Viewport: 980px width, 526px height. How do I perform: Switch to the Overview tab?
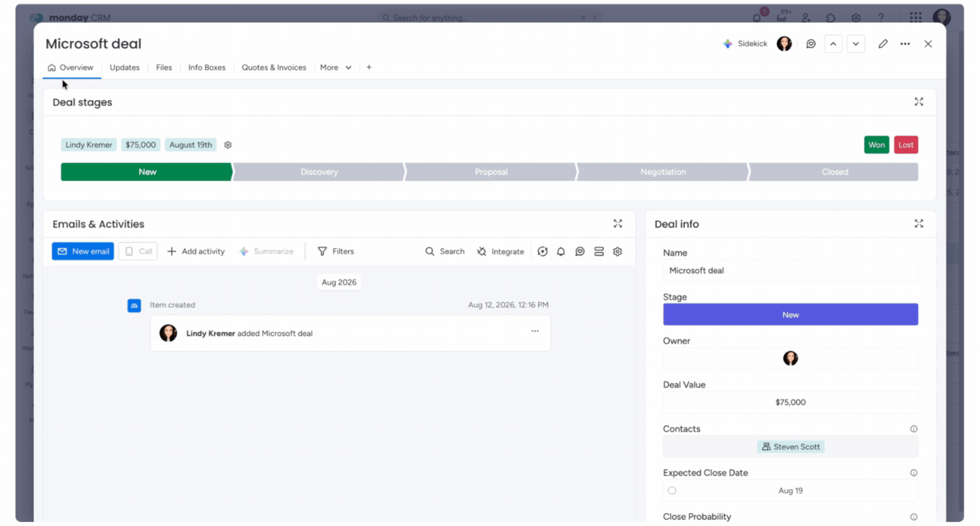pos(71,68)
